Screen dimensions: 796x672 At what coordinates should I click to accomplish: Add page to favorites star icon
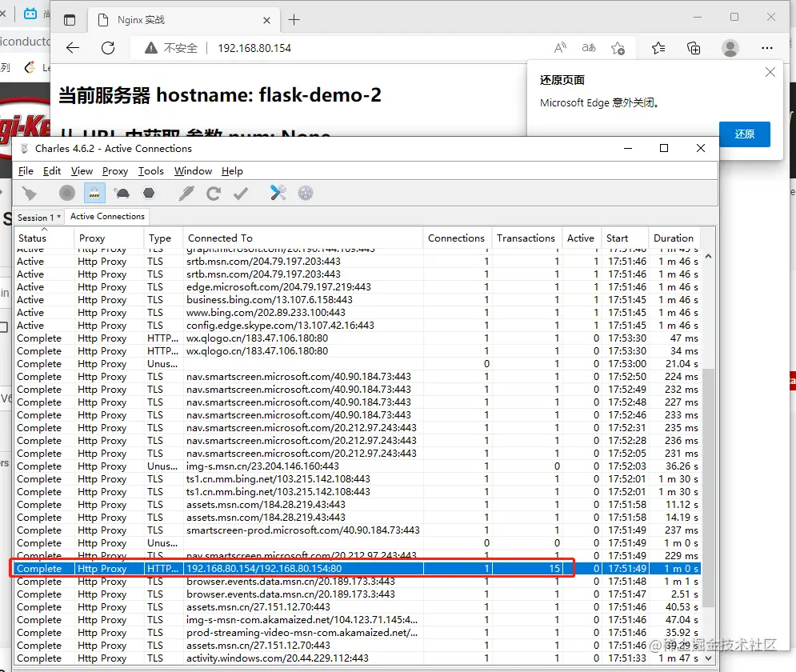(618, 48)
